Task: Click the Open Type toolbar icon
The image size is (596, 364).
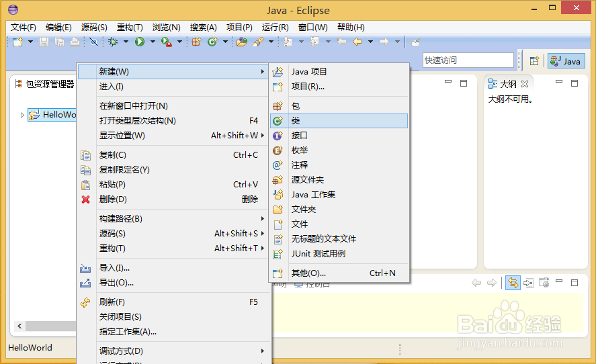Action: (242, 42)
